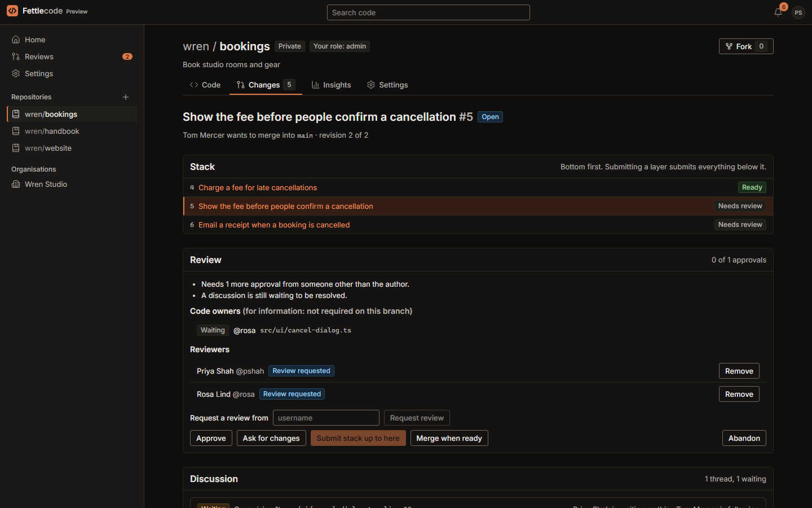Select wren/bookings repository
The image size is (812, 508).
[x=72, y=114]
